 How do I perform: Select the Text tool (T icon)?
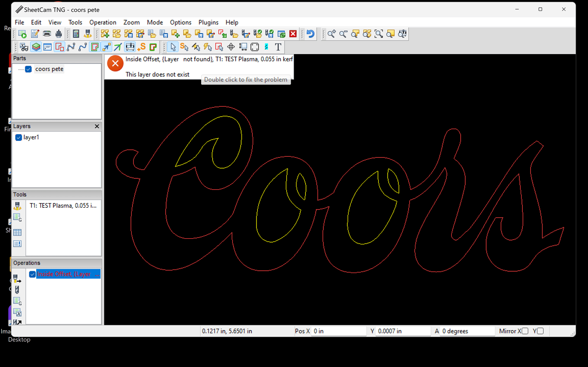tap(278, 47)
